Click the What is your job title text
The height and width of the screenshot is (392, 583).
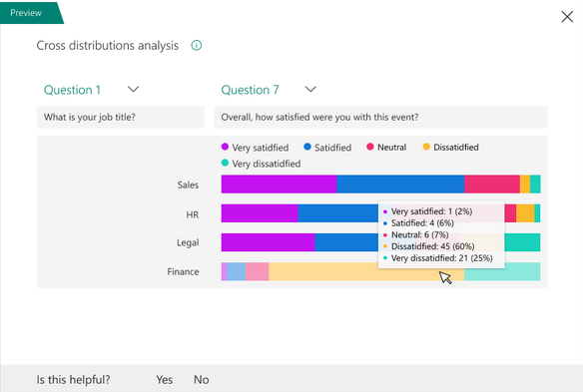tap(90, 117)
